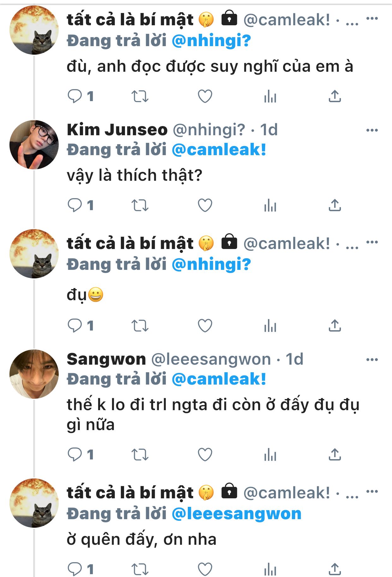Like the "đù, anh đọc được" tweet
The width and height of the screenshot is (392, 577).
(x=205, y=96)
